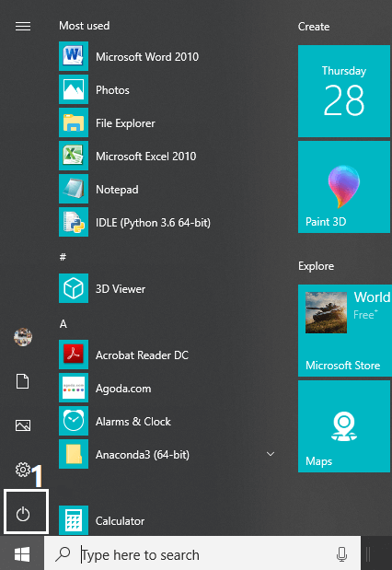
Task: Click the user account avatar
Action: pos(23,337)
